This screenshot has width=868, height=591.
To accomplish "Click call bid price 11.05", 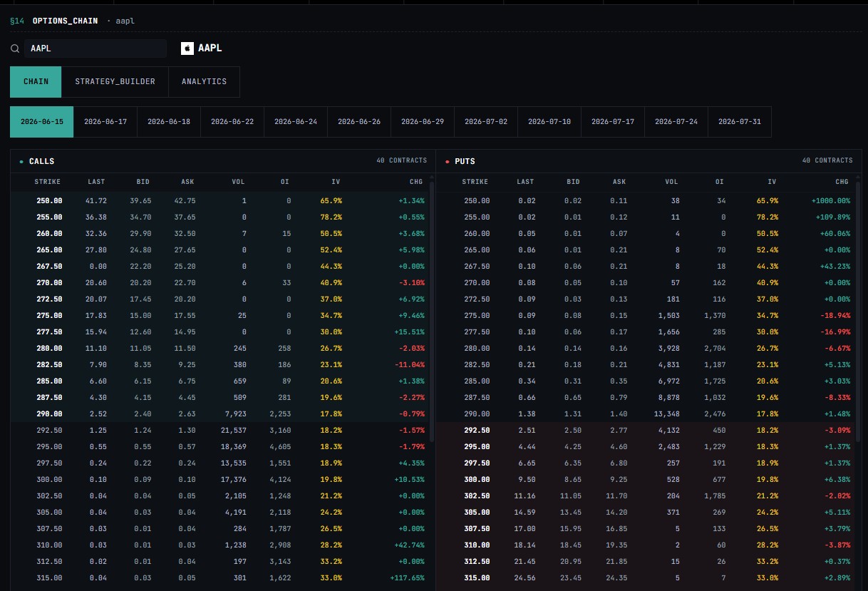I will (x=140, y=349).
